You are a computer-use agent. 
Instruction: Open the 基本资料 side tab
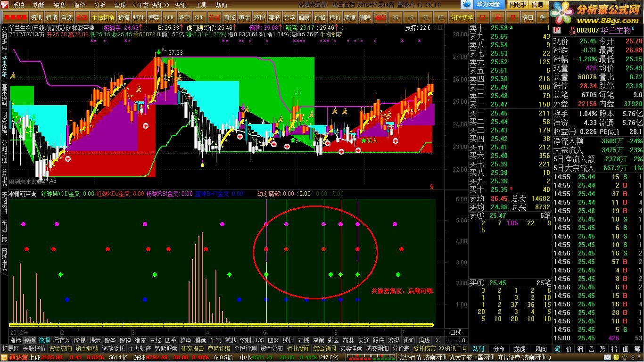point(4,96)
